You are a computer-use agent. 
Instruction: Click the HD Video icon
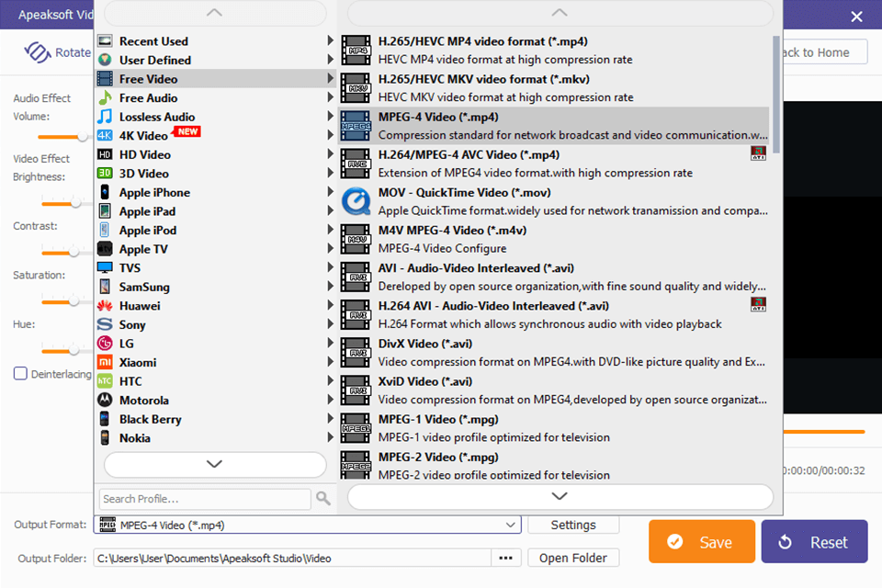pyautogui.click(x=105, y=154)
